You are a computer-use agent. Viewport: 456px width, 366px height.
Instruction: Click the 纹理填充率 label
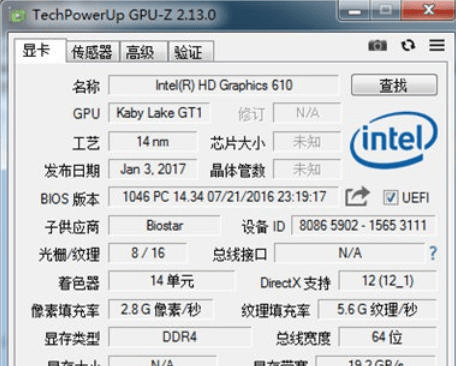point(275,311)
